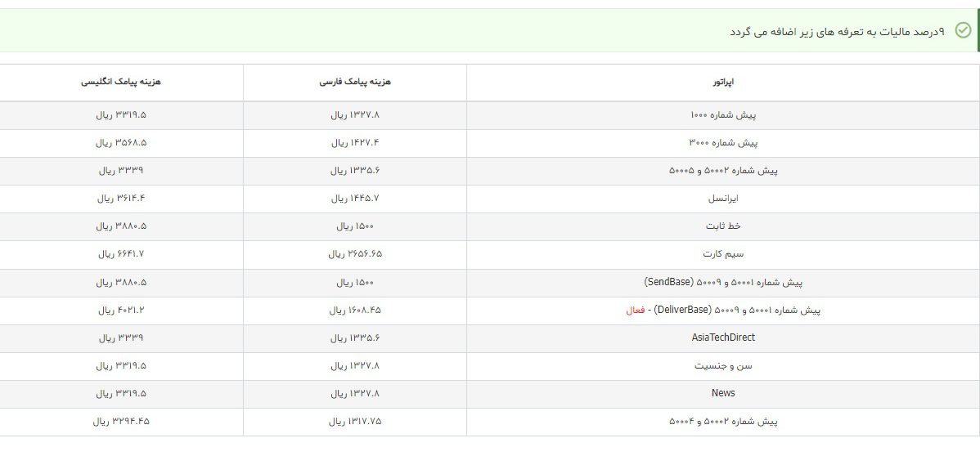Select the News operator cell
Image resolution: width=980 pixels, height=456 pixels.
tap(723, 393)
